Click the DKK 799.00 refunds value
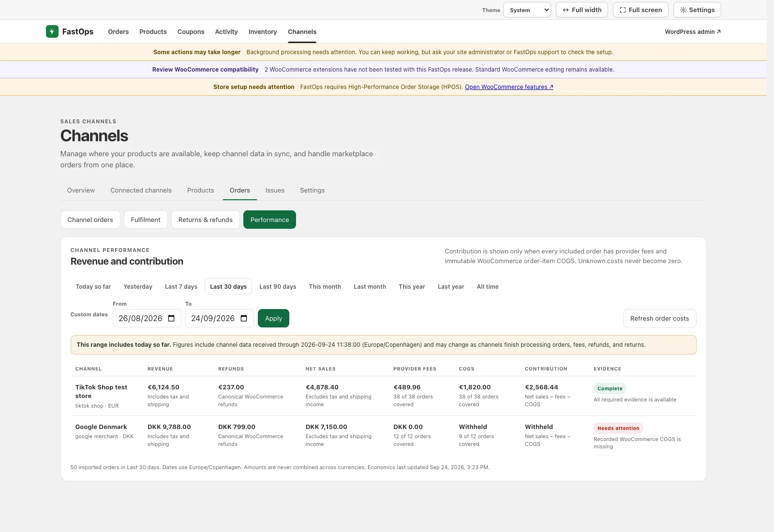This screenshot has height=532, width=774. (x=237, y=427)
